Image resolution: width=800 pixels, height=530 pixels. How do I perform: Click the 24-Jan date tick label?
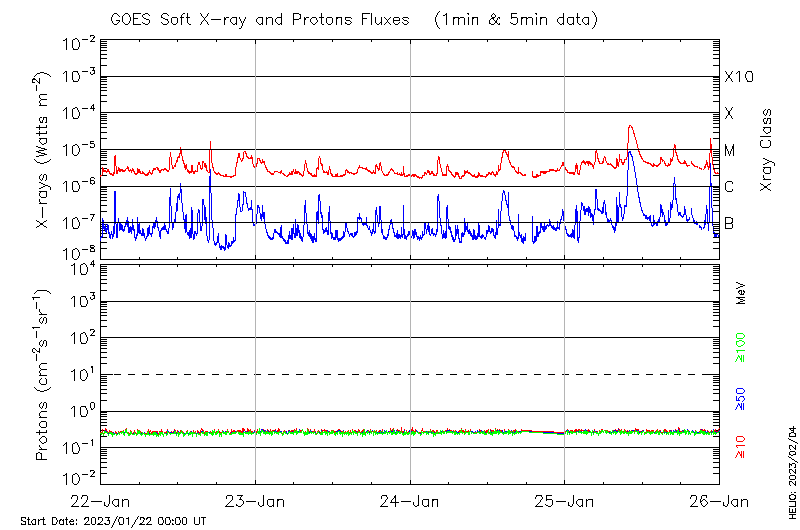(410, 502)
